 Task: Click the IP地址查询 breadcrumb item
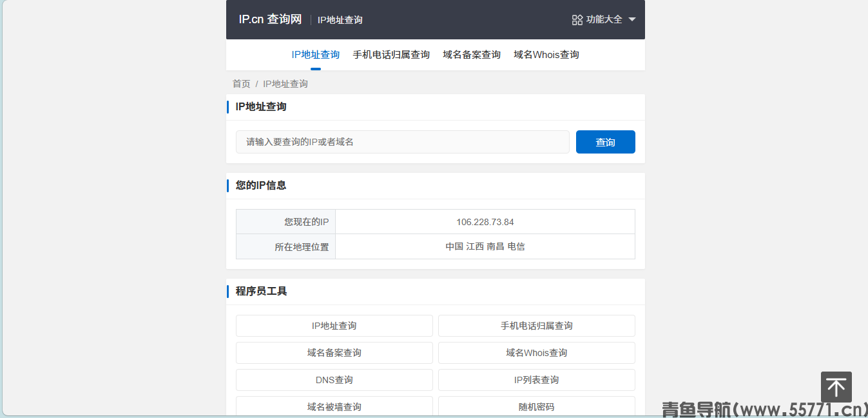(x=285, y=84)
